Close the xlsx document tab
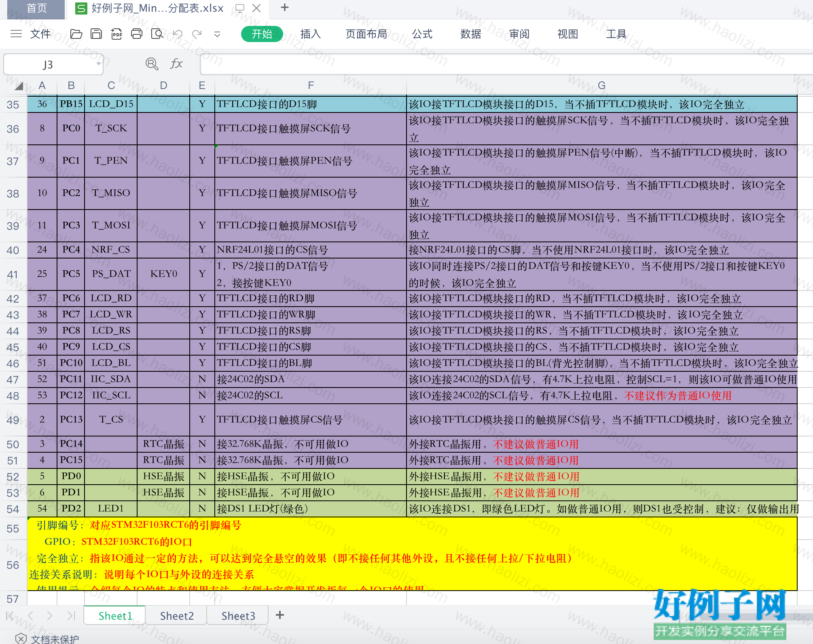Screen dimensions: 813x644 pyautogui.click(x=256, y=8)
